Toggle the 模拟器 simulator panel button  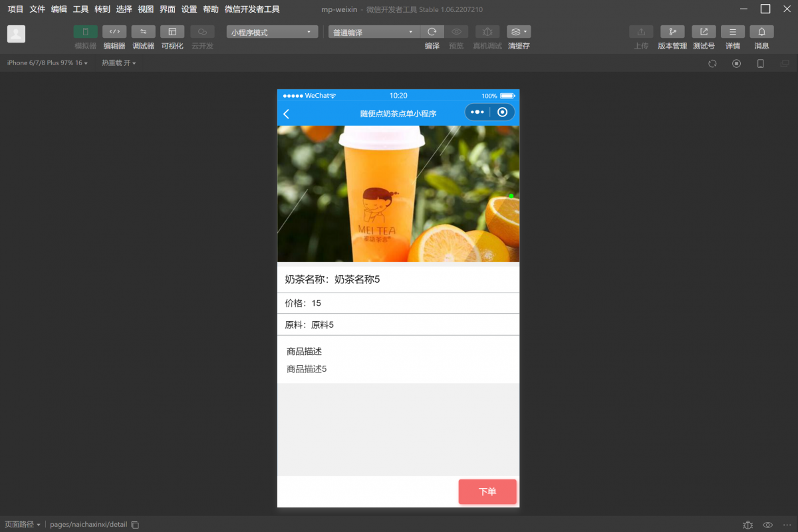tap(85, 32)
